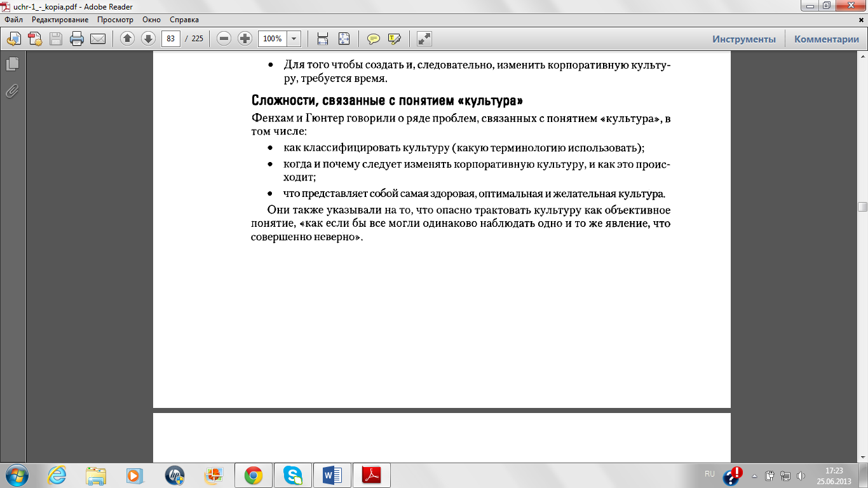
Task: Click the Open file toolbar icon
Action: click(14, 39)
